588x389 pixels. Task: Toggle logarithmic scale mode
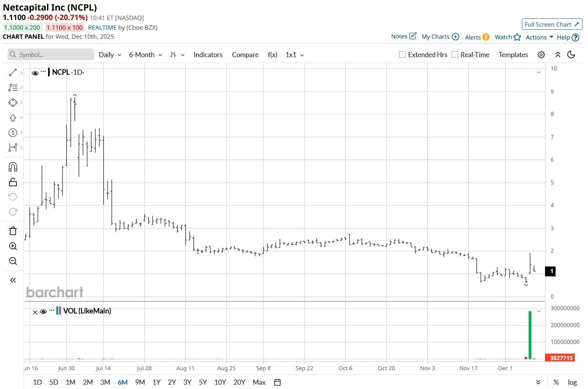point(572,382)
